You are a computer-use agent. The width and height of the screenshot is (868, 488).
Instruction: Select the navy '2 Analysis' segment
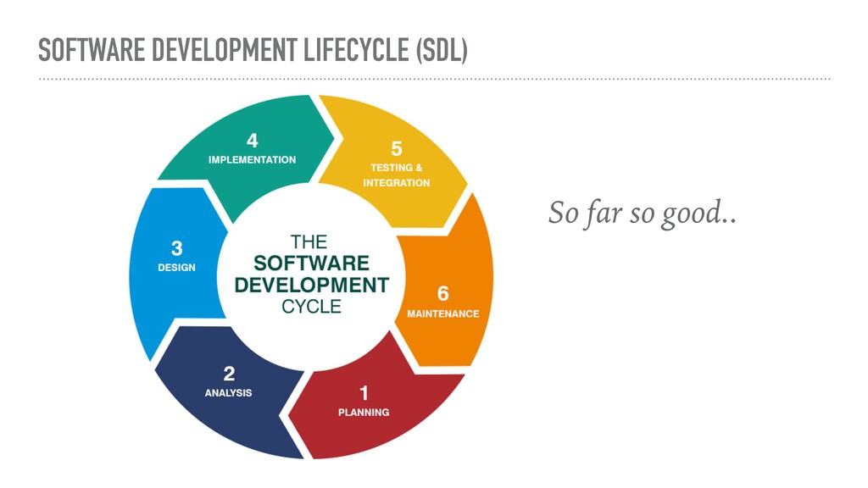[x=229, y=391]
